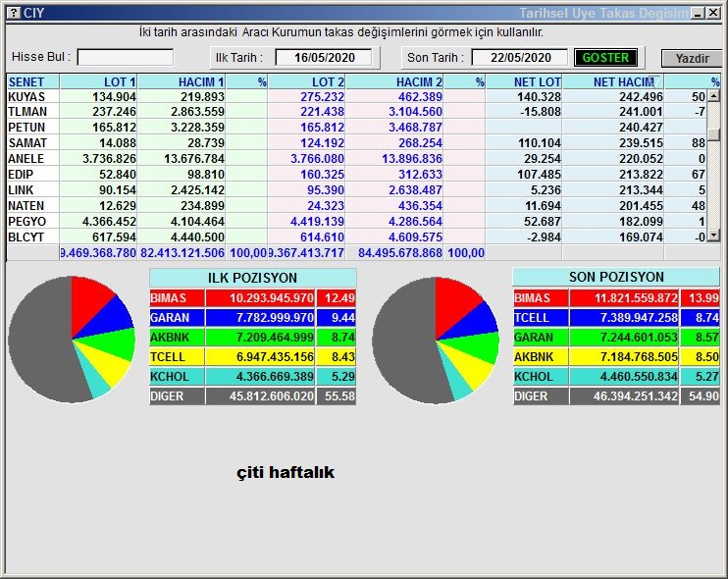Click red BIMAS swatch in ILK POZISYON
Viewport: 728px width, 579px height.
click(177, 298)
